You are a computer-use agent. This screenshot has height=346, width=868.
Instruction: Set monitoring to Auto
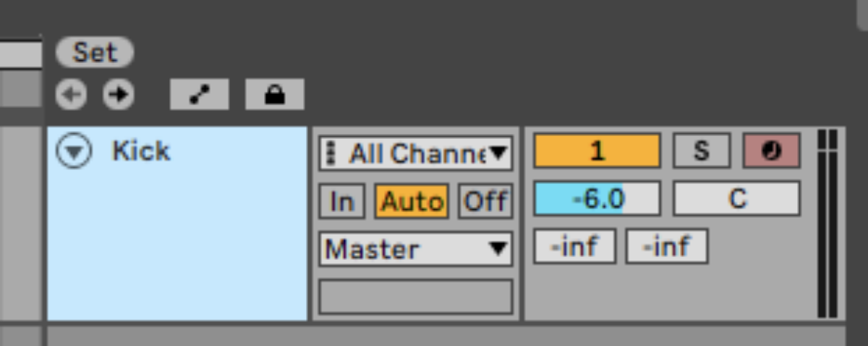click(412, 201)
